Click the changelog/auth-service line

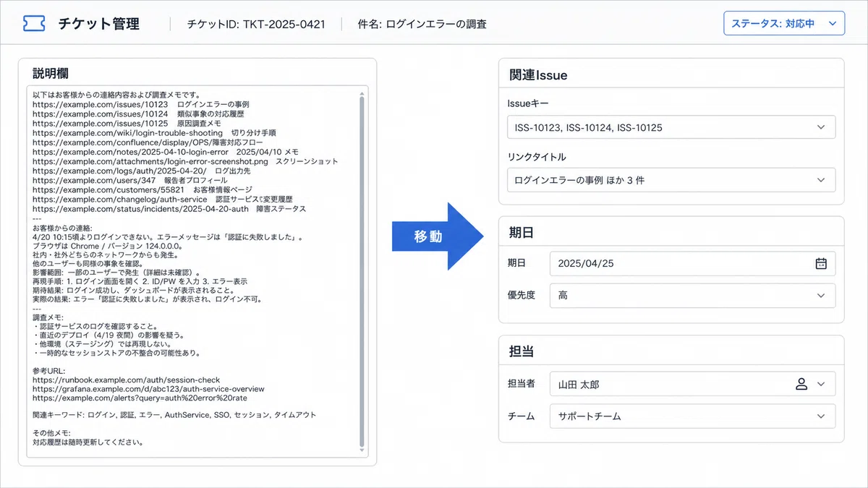click(162, 199)
